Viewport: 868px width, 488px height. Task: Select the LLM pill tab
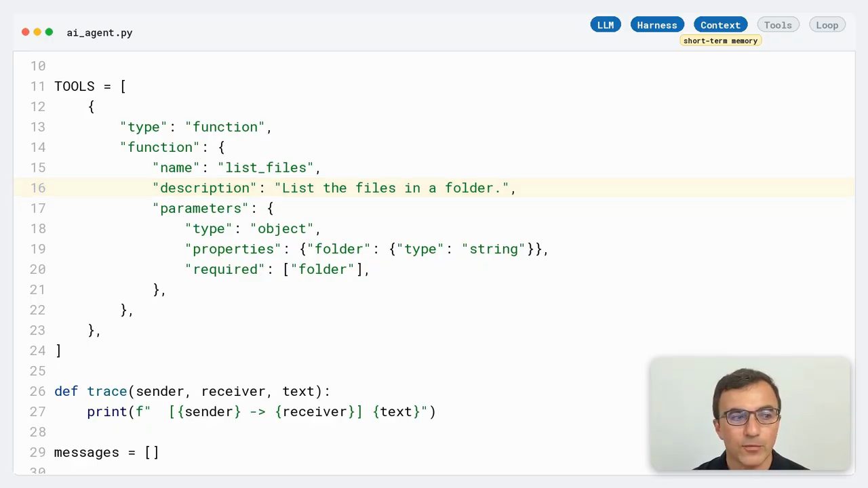tap(606, 25)
